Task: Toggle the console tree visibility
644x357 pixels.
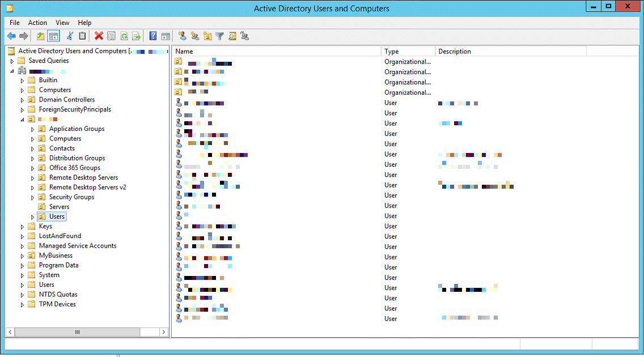Action: [53, 36]
